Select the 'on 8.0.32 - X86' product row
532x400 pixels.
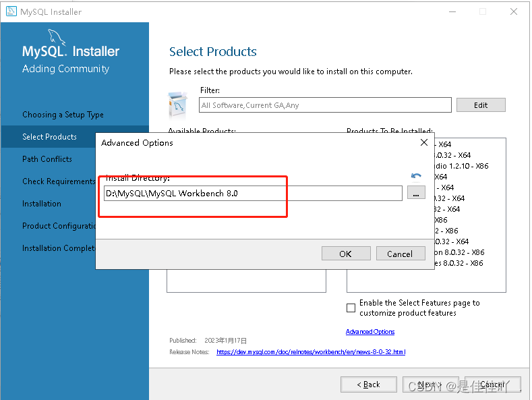pyautogui.click(x=459, y=252)
